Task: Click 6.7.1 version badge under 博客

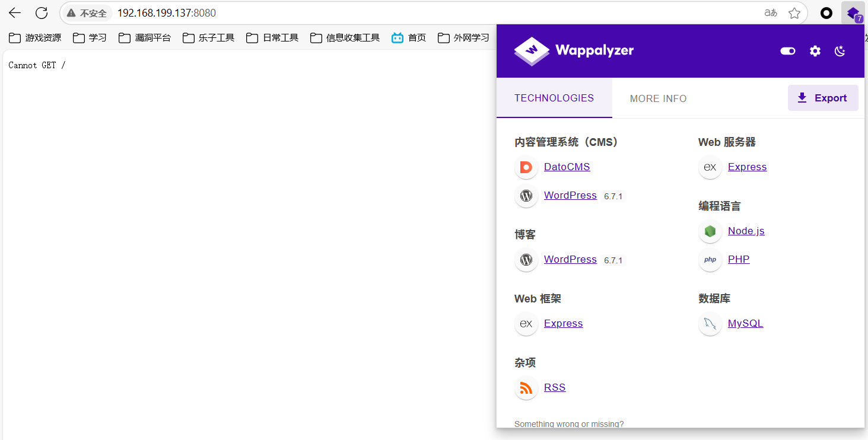Action: click(613, 260)
